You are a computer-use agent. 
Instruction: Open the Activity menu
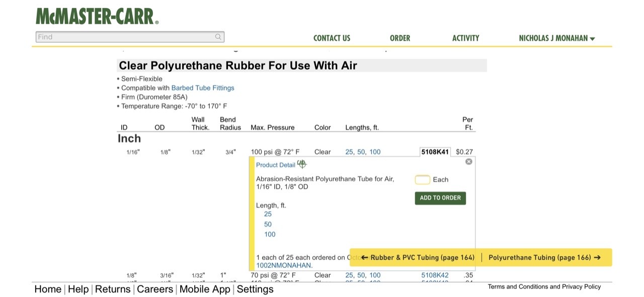[465, 38]
